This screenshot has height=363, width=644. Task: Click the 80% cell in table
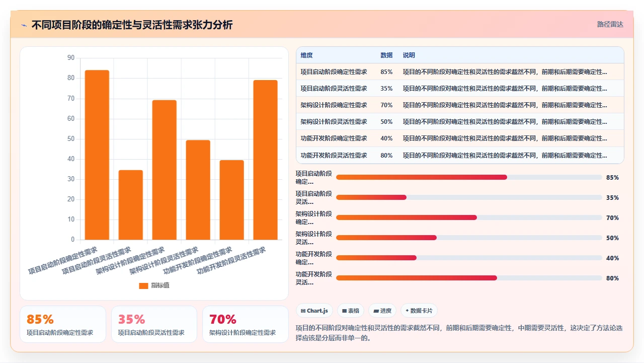point(386,155)
